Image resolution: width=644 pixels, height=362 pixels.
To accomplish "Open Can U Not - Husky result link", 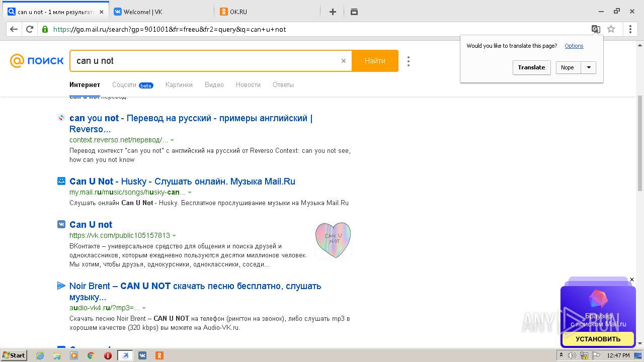I will tap(182, 182).
